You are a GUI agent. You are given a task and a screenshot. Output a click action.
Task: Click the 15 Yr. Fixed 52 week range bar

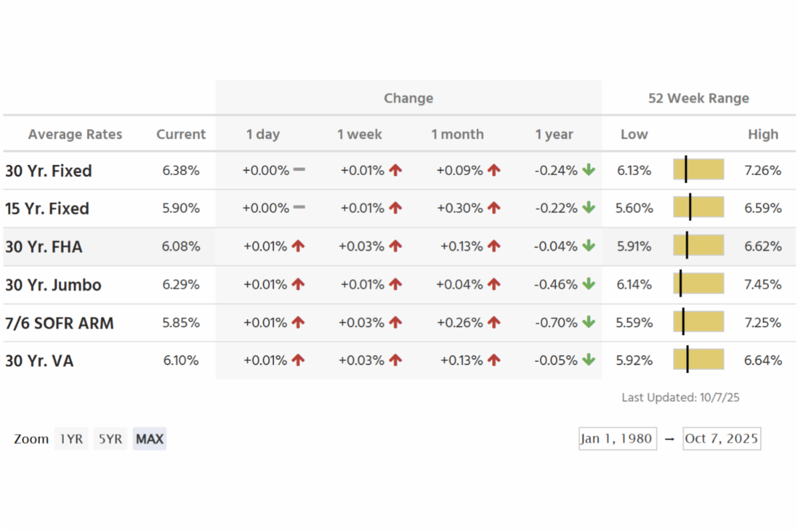pyautogui.click(x=698, y=207)
